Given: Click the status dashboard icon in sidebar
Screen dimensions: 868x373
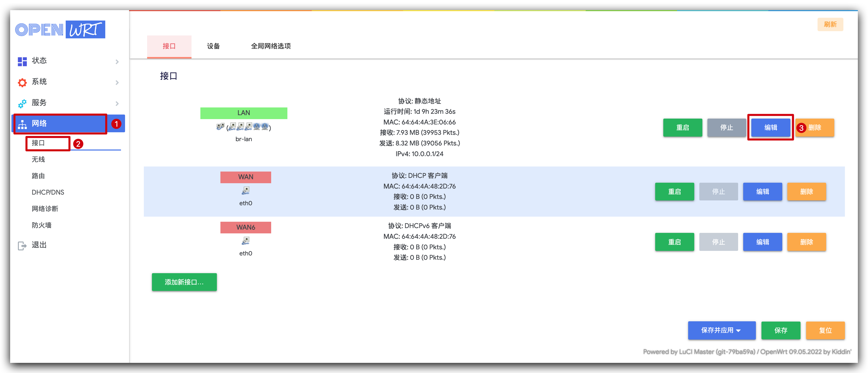Looking at the screenshot, I should 22,61.
